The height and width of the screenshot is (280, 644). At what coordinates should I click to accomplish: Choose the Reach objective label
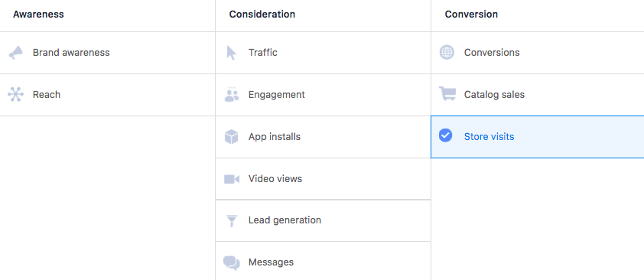pos(47,95)
